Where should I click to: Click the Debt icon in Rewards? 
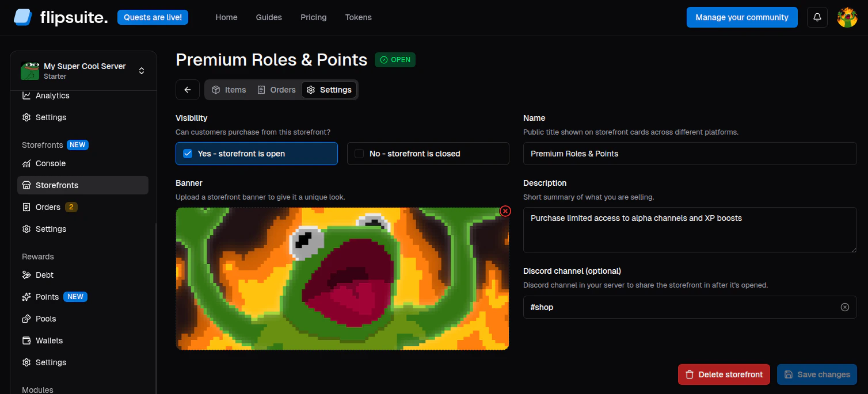(26, 275)
